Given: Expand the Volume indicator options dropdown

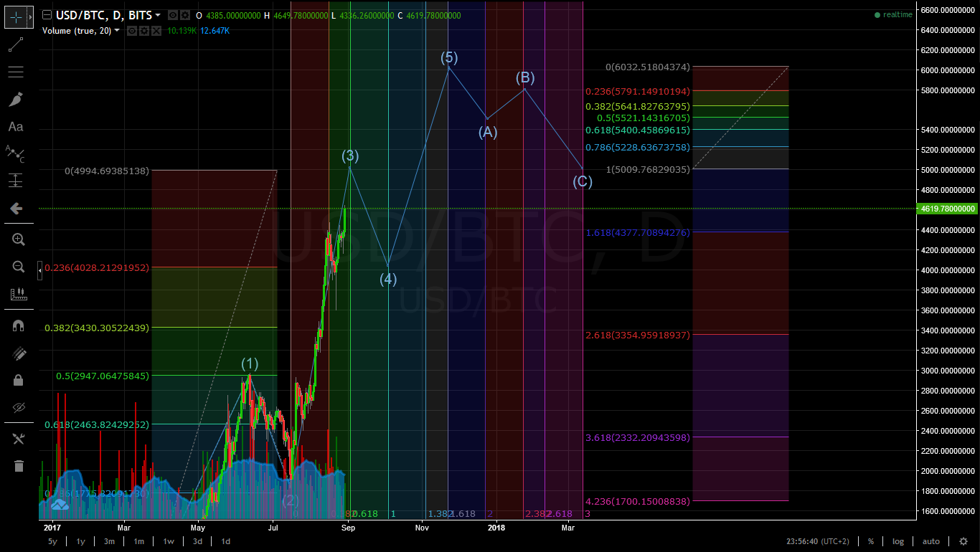Looking at the screenshot, I should (x=116, y=31).
